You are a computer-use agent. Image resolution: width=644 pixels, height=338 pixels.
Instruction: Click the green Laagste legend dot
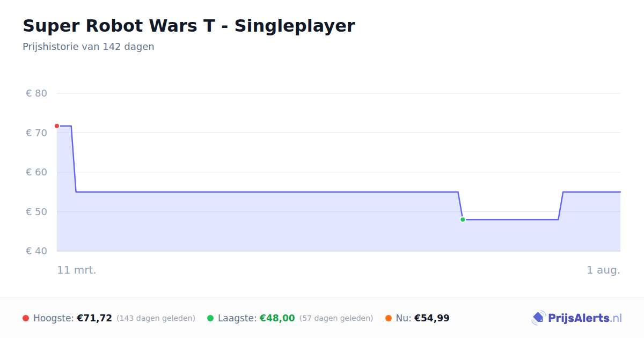(210, 318)
